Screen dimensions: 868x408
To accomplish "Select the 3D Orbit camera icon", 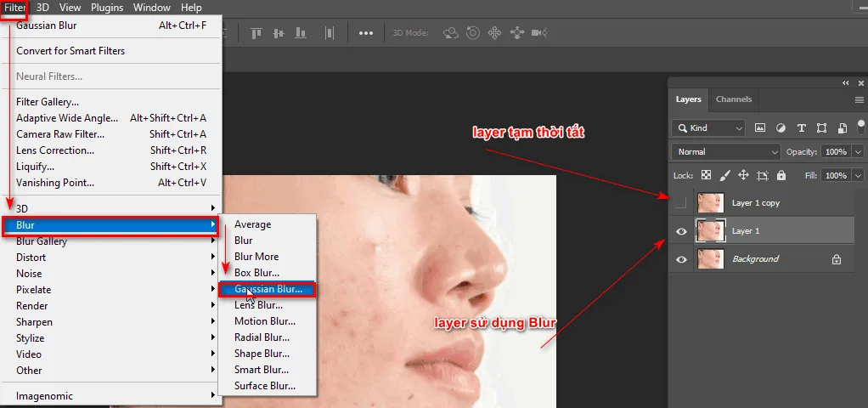I will [452, 33].
